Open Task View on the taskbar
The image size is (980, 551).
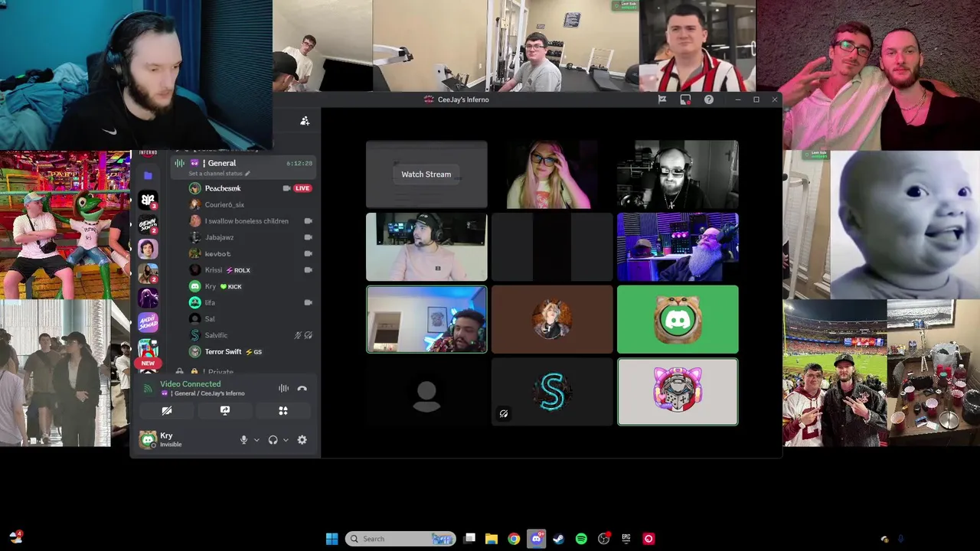[469, 539]
